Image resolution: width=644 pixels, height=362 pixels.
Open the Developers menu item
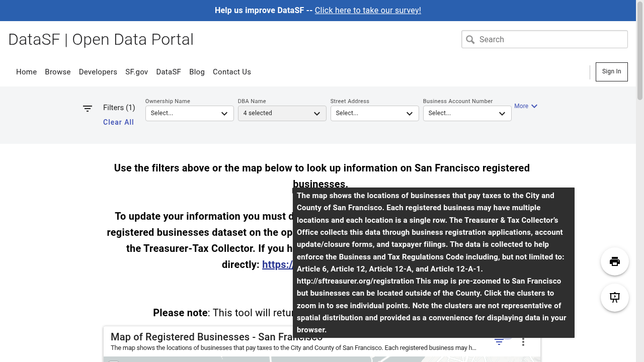[x=98, y=72]
